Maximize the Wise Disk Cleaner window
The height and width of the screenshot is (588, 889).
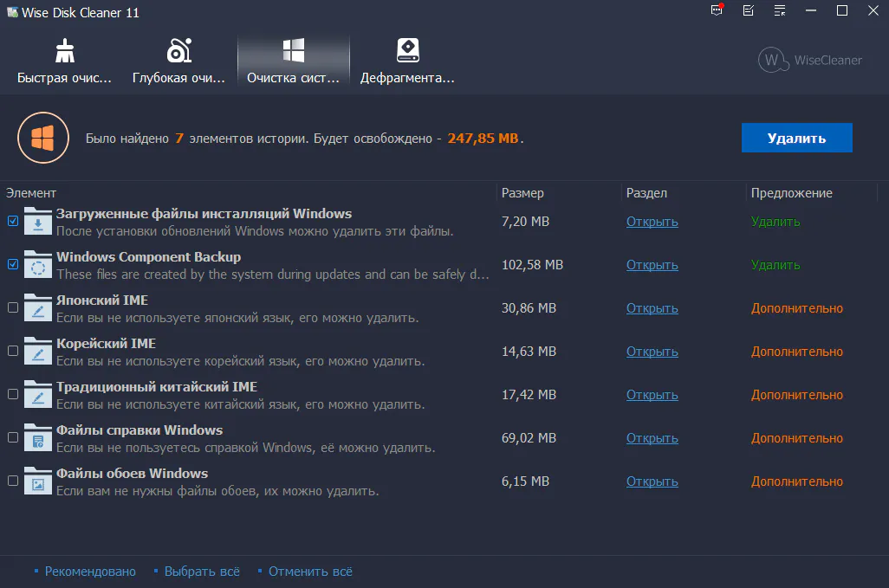(x=842, y=10)
